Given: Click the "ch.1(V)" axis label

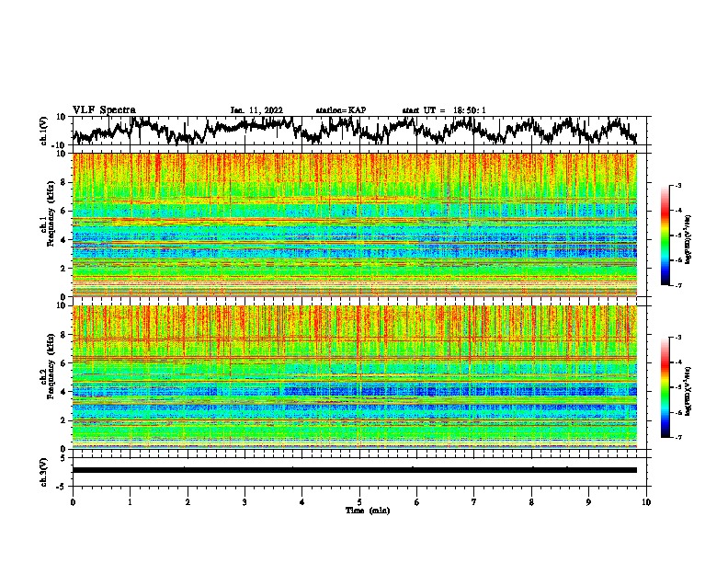Looking at the screenshot, I should [x=44, y=131].
